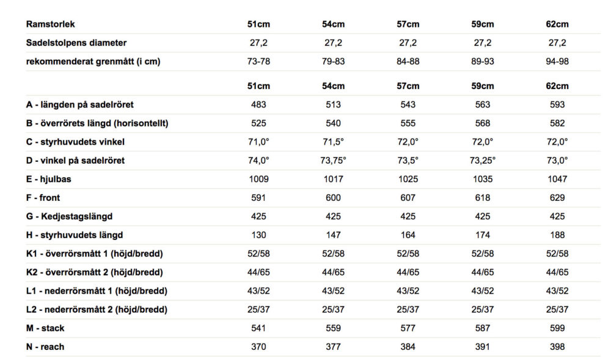This screenshot has width=611, height=364.
Task: Select the Sadelstolpens diameter row label
Action: pos(76,43)
